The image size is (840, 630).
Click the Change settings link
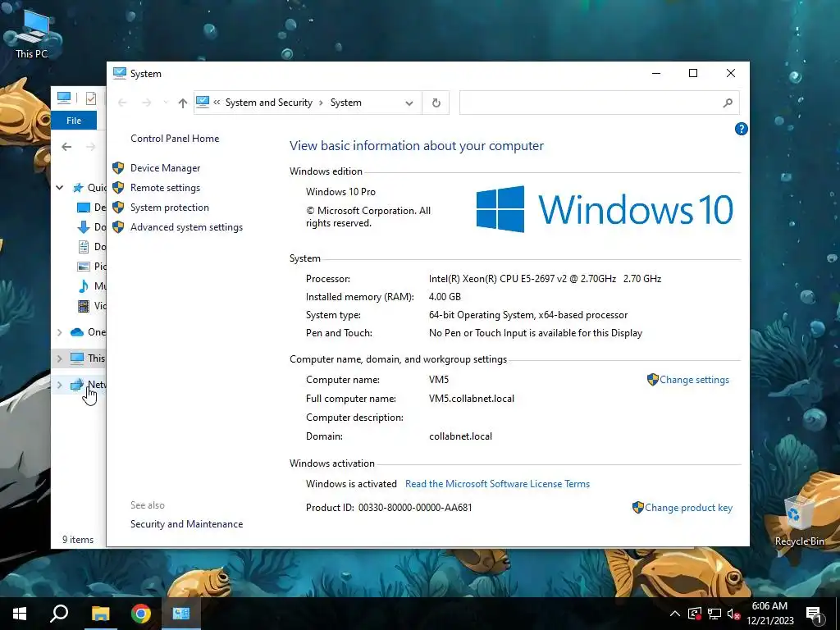tap(694, 380)
